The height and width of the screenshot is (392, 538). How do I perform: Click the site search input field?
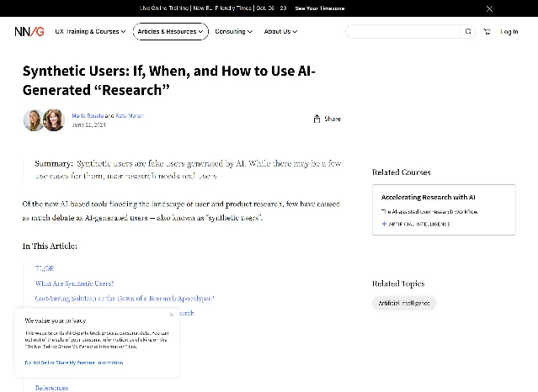tap(403, 32)
